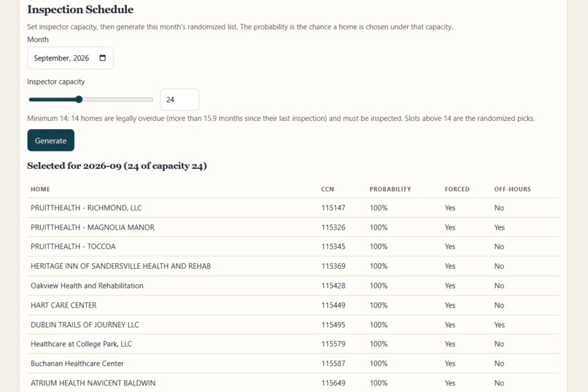
Task: Click CCN value 115428
Action: point(333,286)
